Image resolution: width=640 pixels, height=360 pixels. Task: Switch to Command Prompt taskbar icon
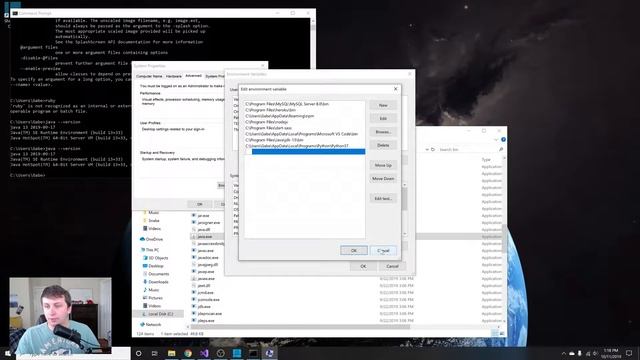(253, 353)
